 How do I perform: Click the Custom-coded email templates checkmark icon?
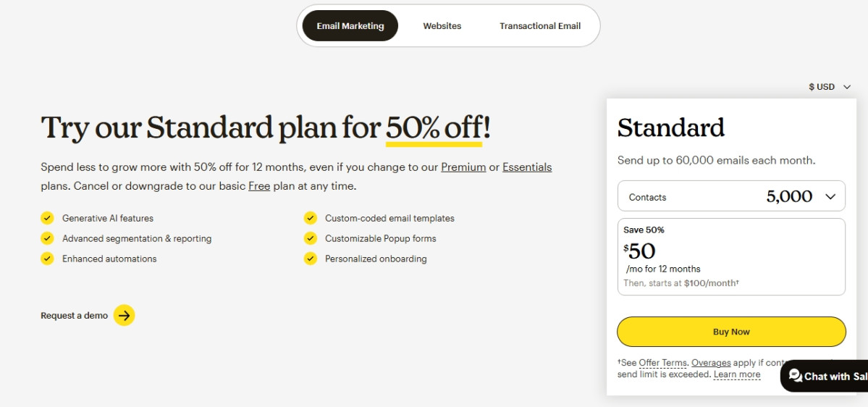tap(311, 218)
